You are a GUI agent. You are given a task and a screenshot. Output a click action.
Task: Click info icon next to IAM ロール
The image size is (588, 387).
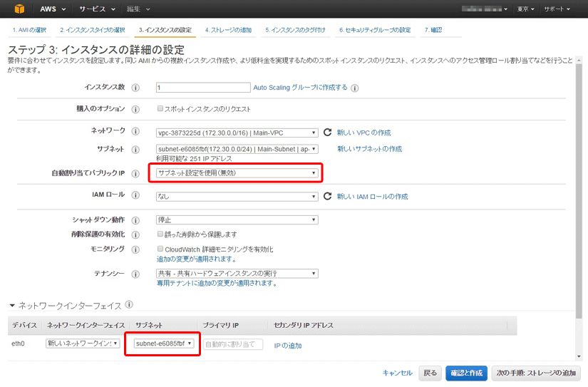pos(135,197)
